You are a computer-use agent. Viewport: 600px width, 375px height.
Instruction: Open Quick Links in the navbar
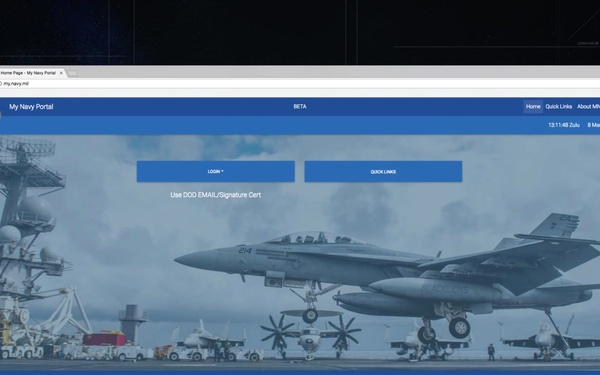[x=558, y=106]
